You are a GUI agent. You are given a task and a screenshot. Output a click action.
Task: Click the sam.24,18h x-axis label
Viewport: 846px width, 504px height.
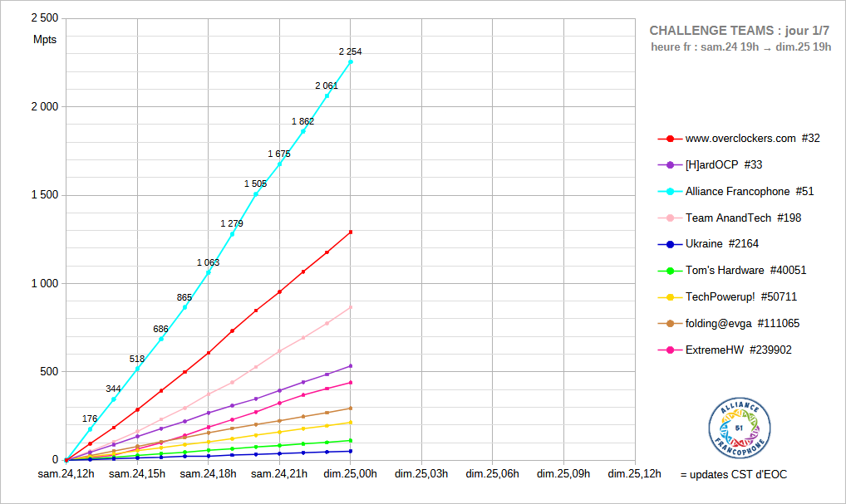tap(208, 474)
